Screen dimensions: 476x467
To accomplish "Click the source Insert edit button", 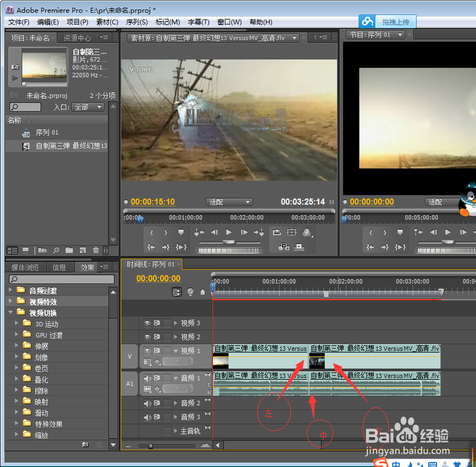I will pos(284,247).
